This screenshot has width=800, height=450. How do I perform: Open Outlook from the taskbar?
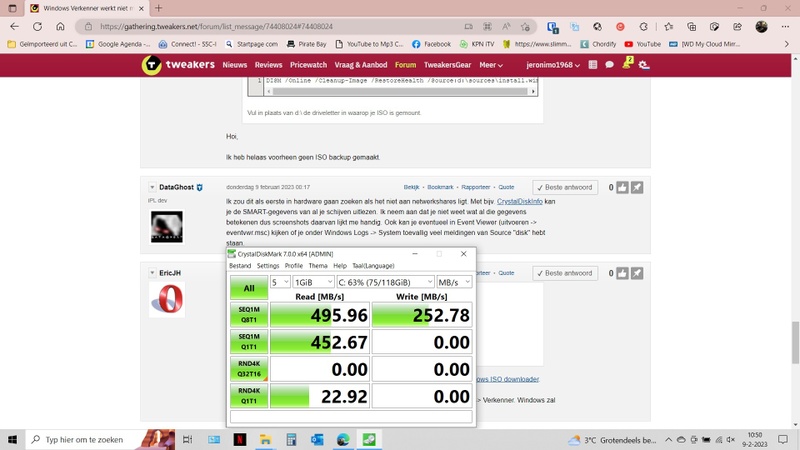tap(317, 439)
